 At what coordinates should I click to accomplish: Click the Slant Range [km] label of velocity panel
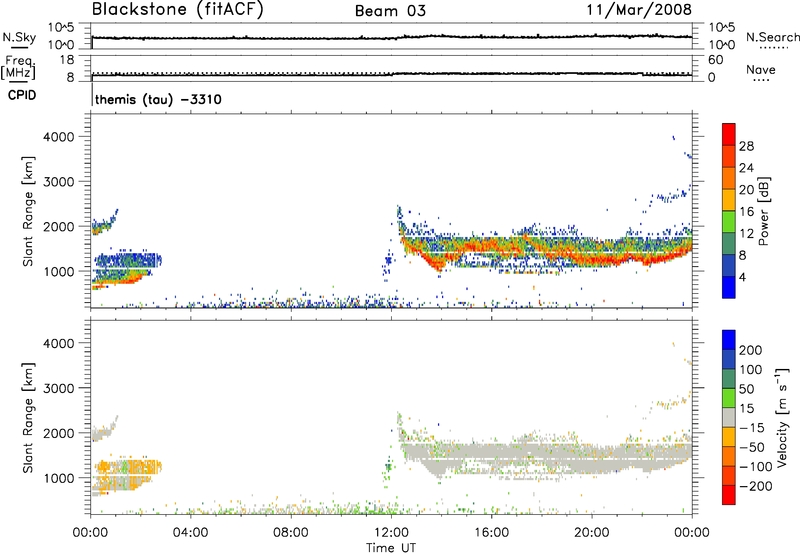click(x=28, y=418)
